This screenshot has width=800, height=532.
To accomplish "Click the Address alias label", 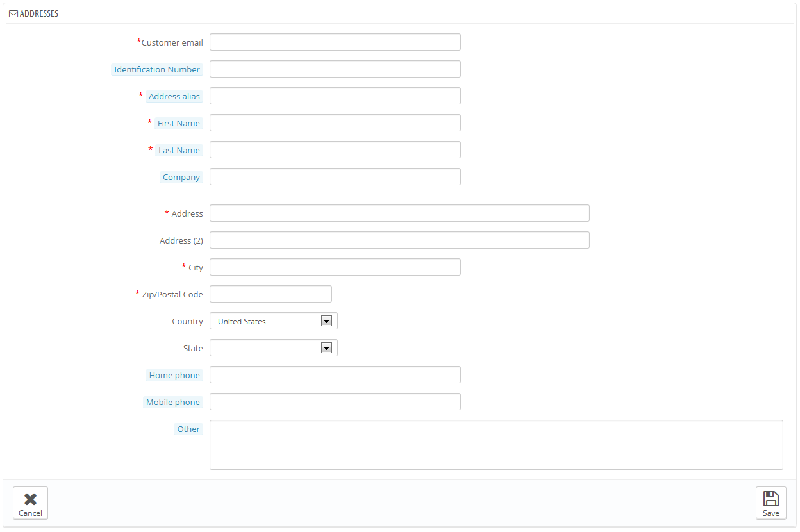I will [174, 96].
